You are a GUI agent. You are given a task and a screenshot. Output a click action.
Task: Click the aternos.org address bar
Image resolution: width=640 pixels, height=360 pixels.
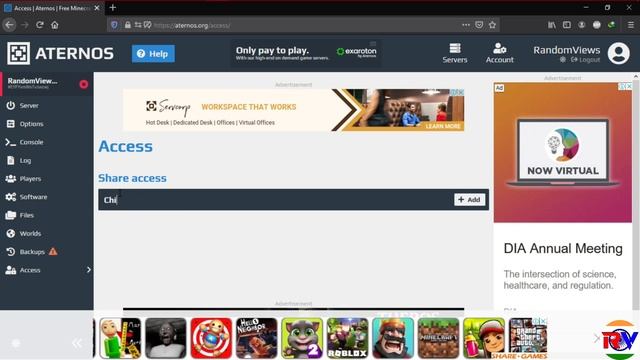tap(302, 25)
